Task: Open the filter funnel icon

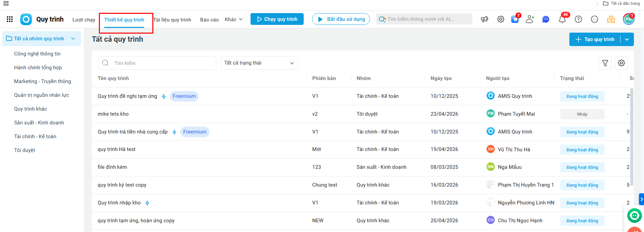Action: tap(605, 63)
